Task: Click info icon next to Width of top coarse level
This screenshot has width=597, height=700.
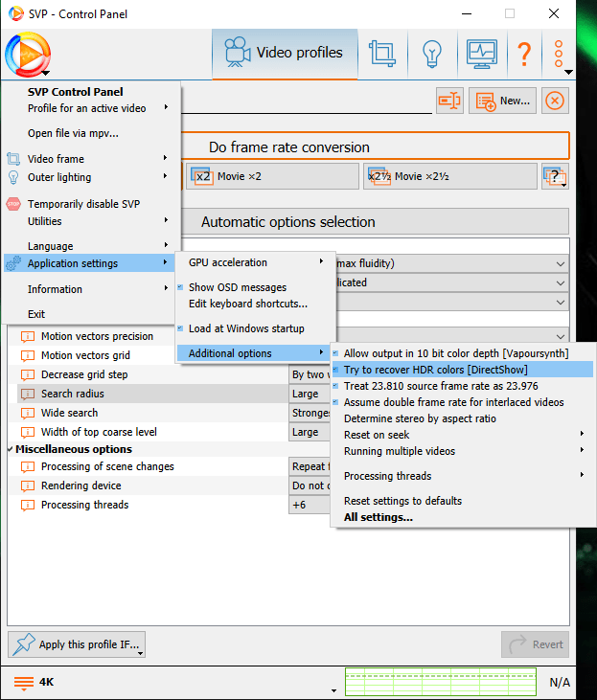Action: [28, 433]
